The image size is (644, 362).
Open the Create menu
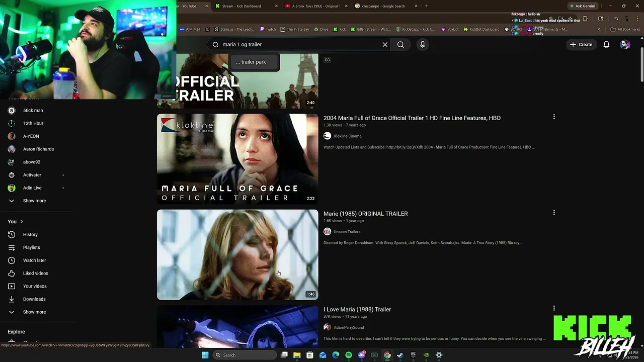pyautogui.click(x=581, y=44)
